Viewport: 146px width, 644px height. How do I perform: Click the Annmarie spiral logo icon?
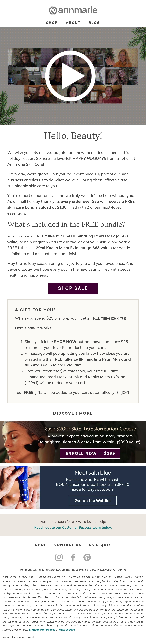point(53,11)
